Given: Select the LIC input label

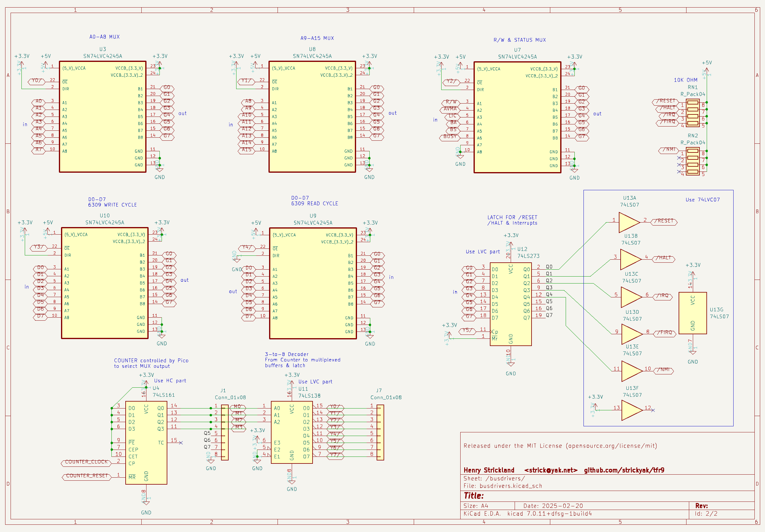Looking at the screenshot, I should click(452, 117).
